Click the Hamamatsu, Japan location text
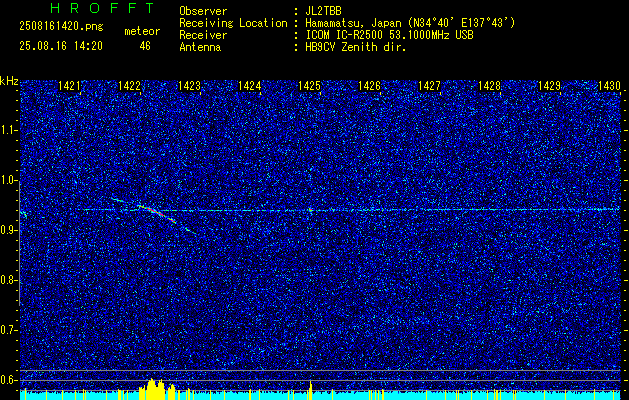Image resolution: width=629 pixels, height=400 pixels. coord(410,23)
